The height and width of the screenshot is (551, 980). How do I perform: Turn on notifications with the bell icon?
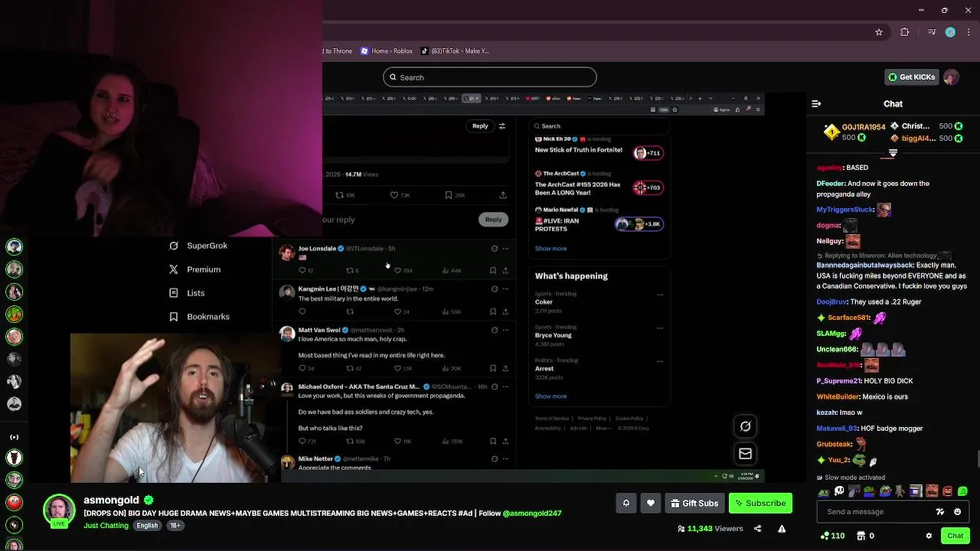(626, 503)
